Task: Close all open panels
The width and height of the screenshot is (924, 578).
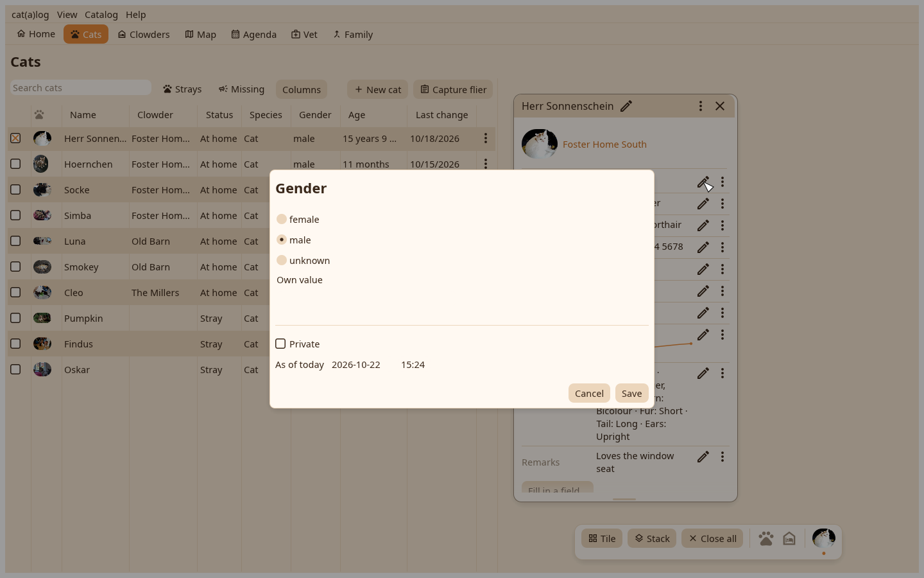Action: coord(712,538)
